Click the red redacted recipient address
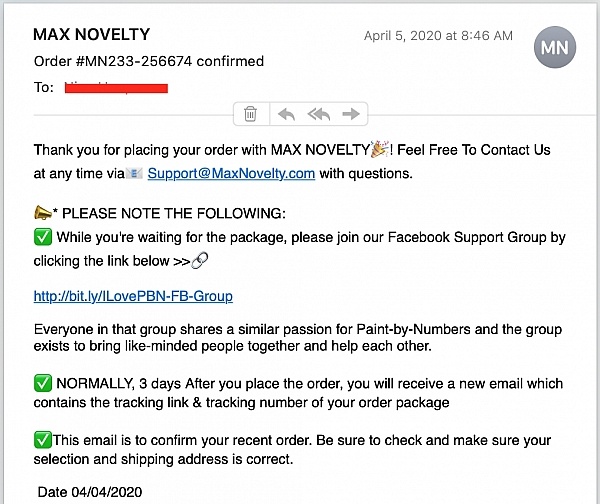The image size is (600, 504). tap(116, 88)
